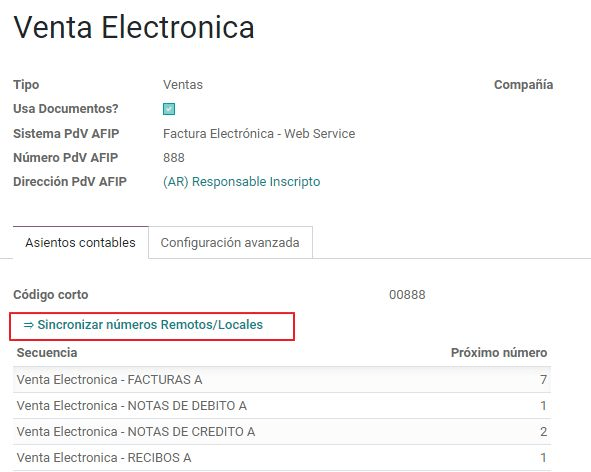Click next number 7 for FACTURAS A
This screenshot has width=591, height=472.
tap(543, 380)
